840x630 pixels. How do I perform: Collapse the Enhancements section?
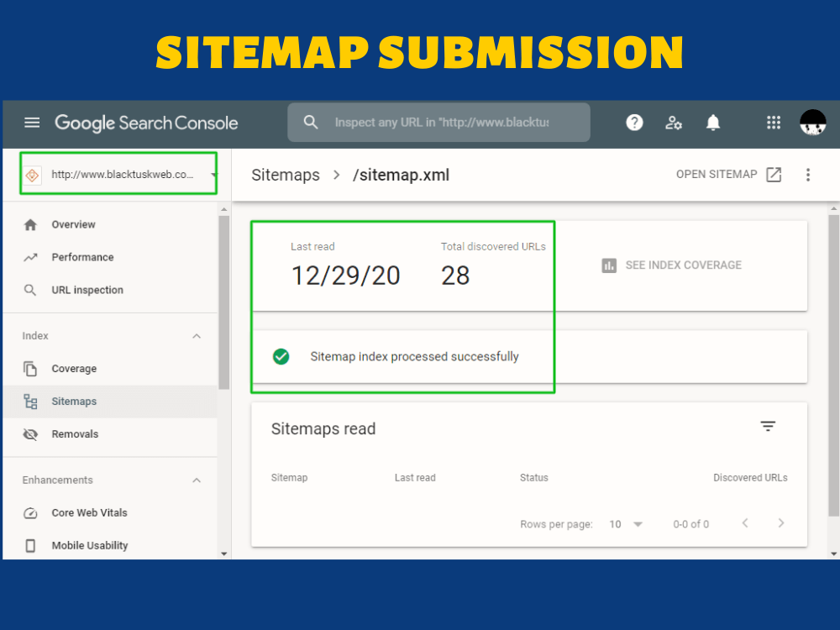pyautogui.click(x=197, y=480)
